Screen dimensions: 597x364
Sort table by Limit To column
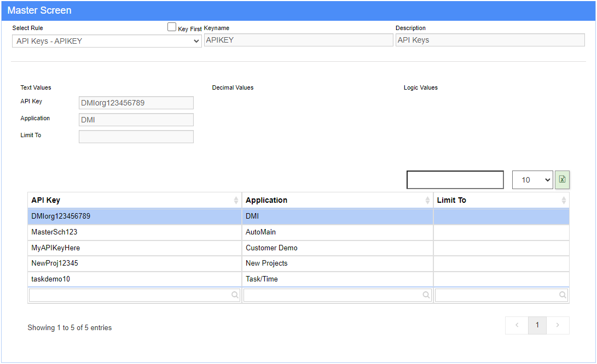(501, 200)
